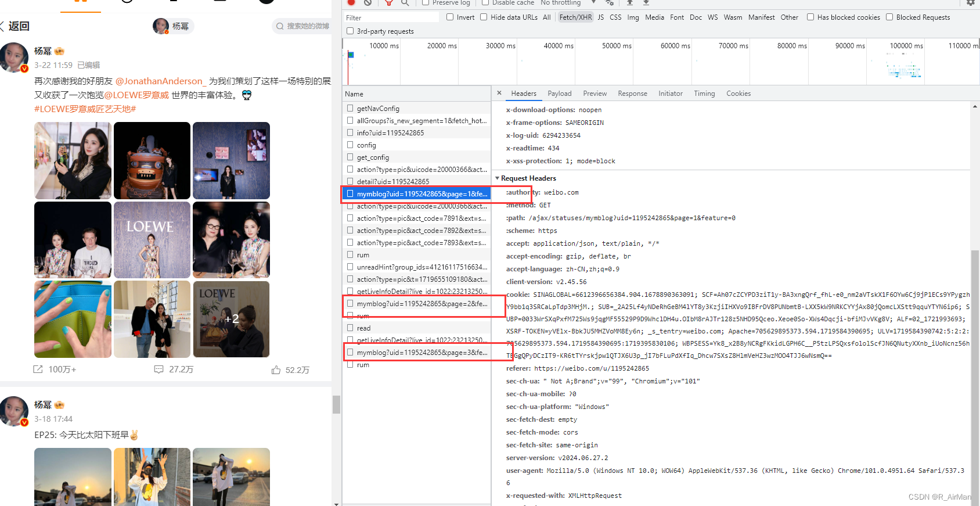Tick the checkbox next to getNavConfig
Screen dimensions: 980x506
350,108
